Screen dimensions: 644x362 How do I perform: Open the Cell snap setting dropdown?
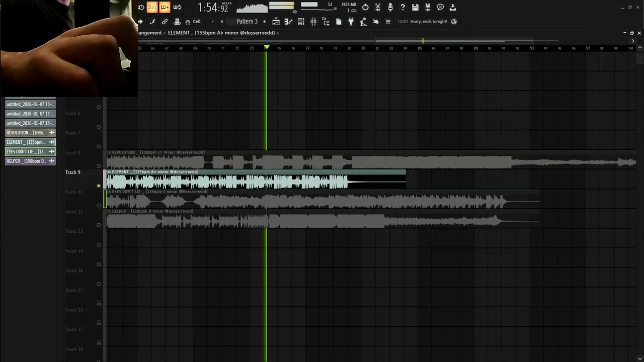(203, 22)
